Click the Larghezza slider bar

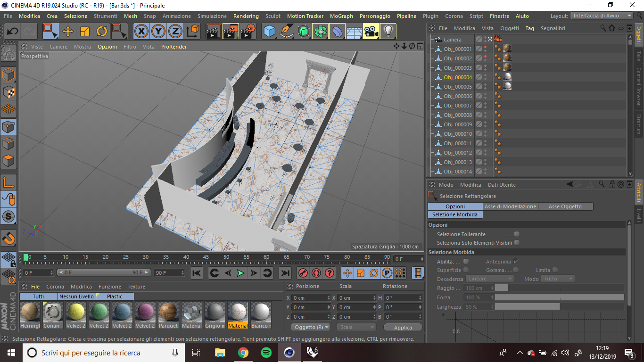click(559, 307)
